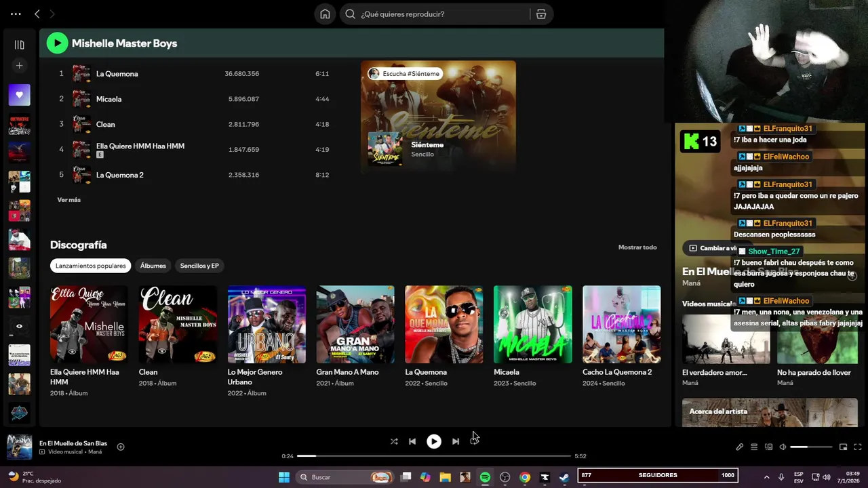
Task: Show hidden system tray icons
Action: tap(766, 477)
